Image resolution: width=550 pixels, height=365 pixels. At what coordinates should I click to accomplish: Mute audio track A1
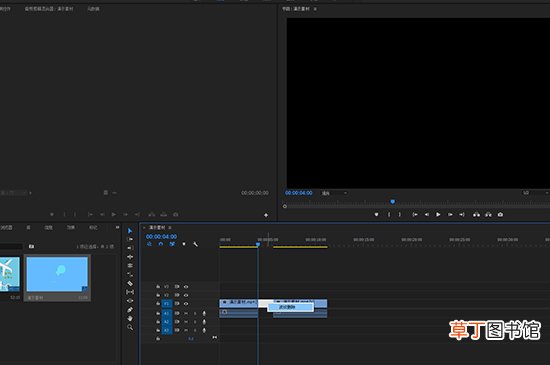coord(186,313)
